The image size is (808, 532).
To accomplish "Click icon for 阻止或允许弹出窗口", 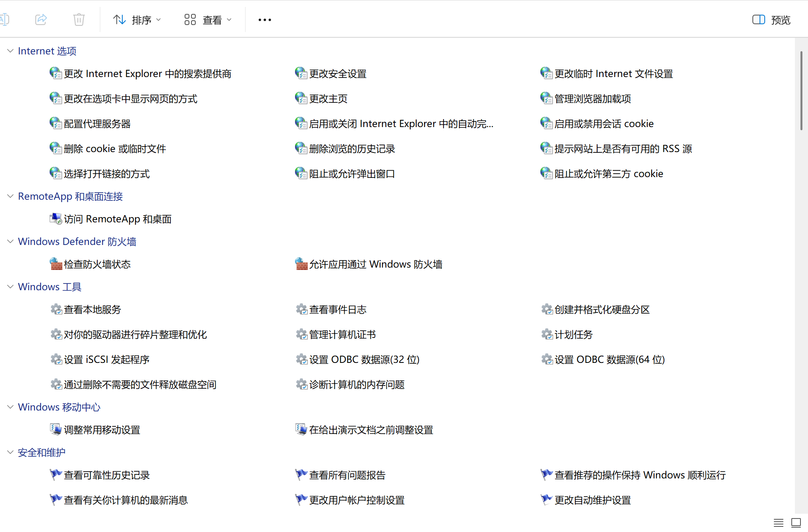I will click(x=301, y=173).
